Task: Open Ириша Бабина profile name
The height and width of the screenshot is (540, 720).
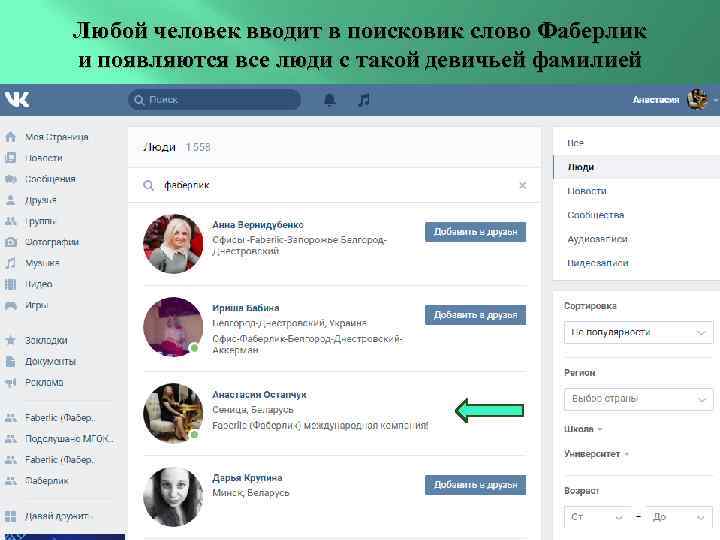Action: coord(246,308)
